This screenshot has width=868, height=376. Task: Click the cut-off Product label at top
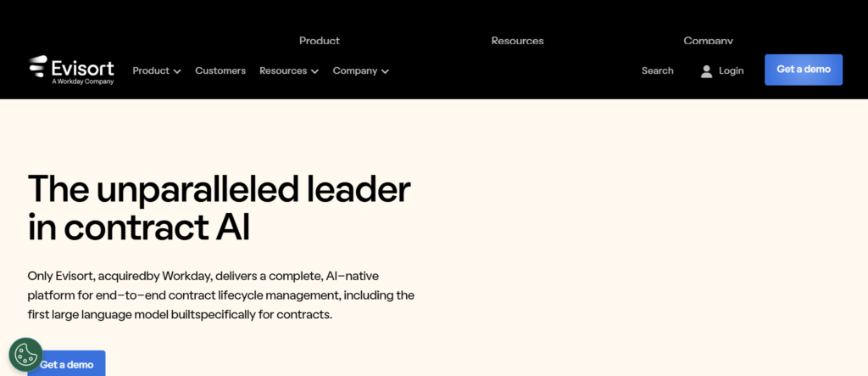320,41
